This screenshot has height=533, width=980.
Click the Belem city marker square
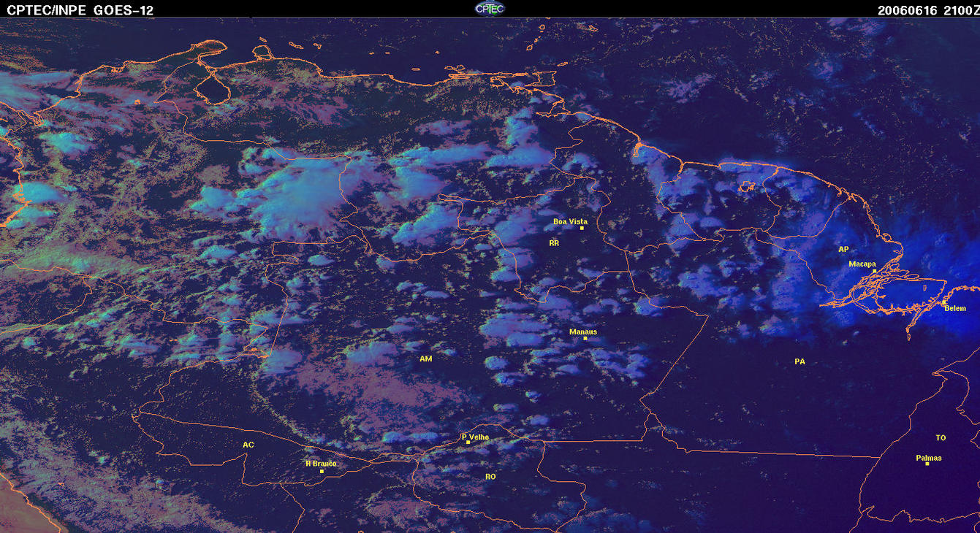944,302
